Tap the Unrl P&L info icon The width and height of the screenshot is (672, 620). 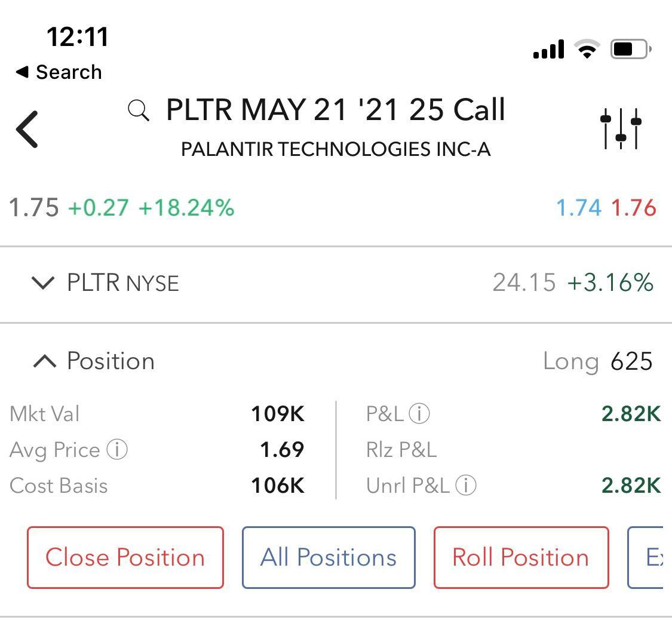tap(467, 486)
